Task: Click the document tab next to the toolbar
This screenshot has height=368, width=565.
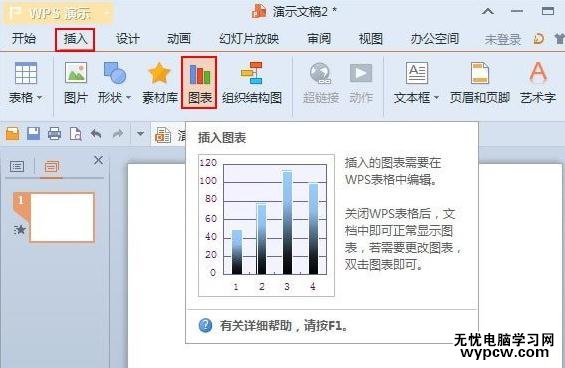Action: [x=169, y=135]
